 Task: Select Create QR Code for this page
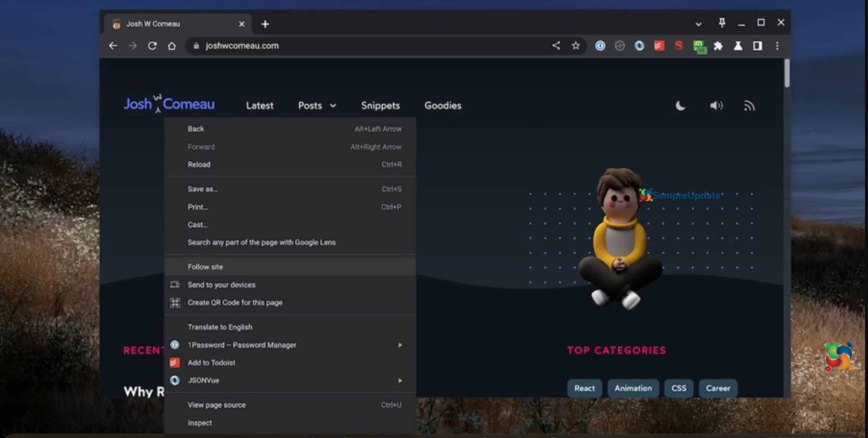290,303
